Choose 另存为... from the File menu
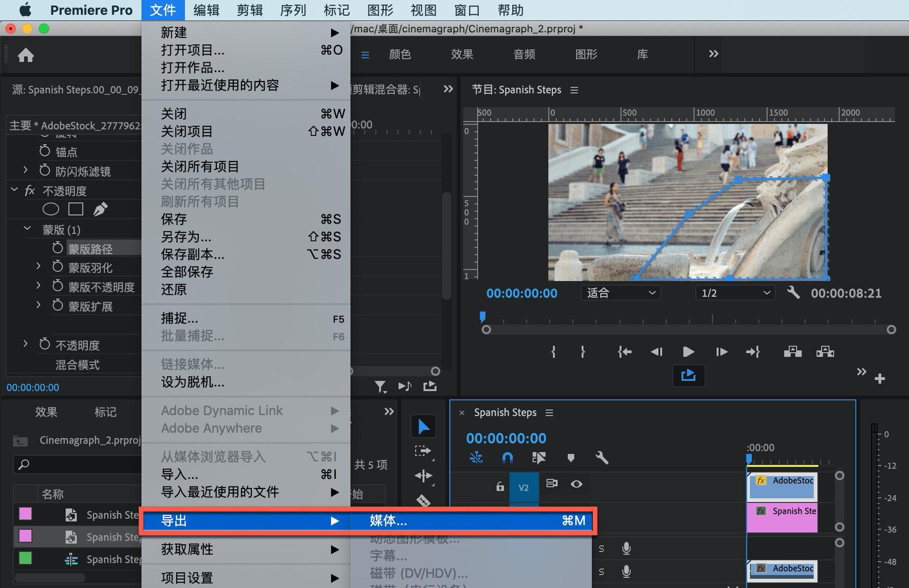The height and width of the screenshot is (588, 909). tap(246, 237)
